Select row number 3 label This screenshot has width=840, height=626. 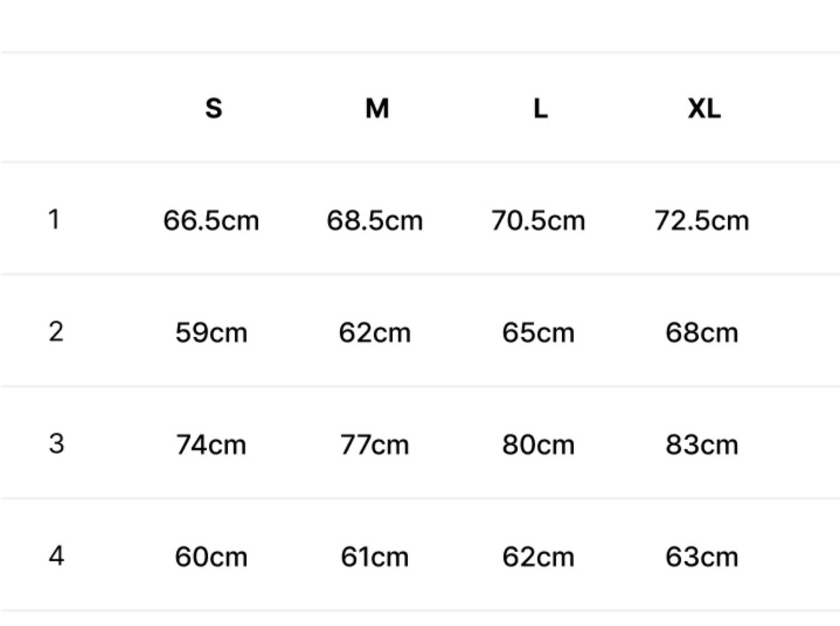56,444
